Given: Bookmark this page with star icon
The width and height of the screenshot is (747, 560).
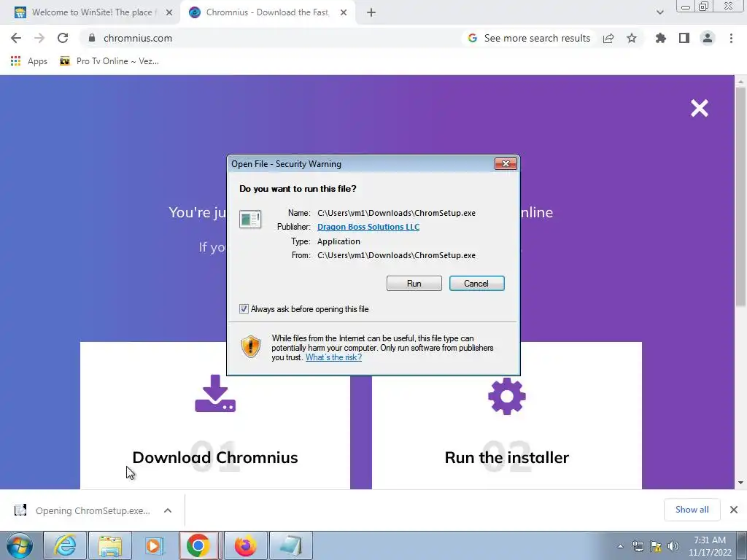Looking at the screenshot, I should pyautogui.click(x=632, y=38).
